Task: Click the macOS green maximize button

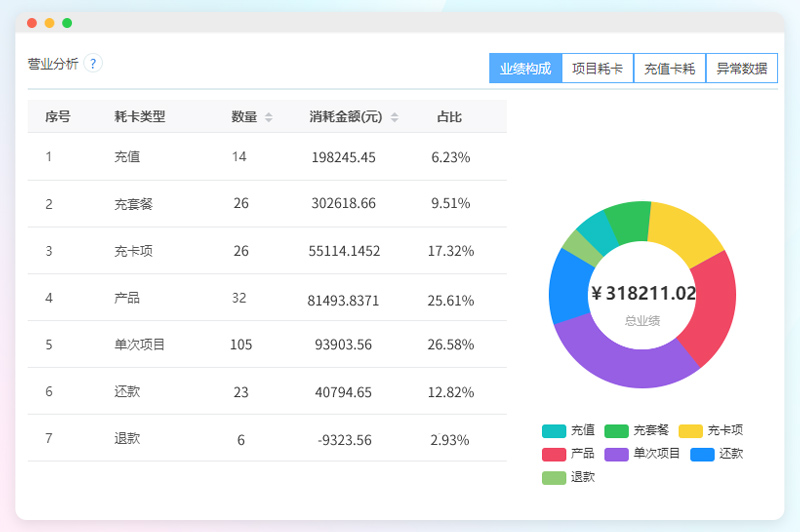Action: (67, 22)
